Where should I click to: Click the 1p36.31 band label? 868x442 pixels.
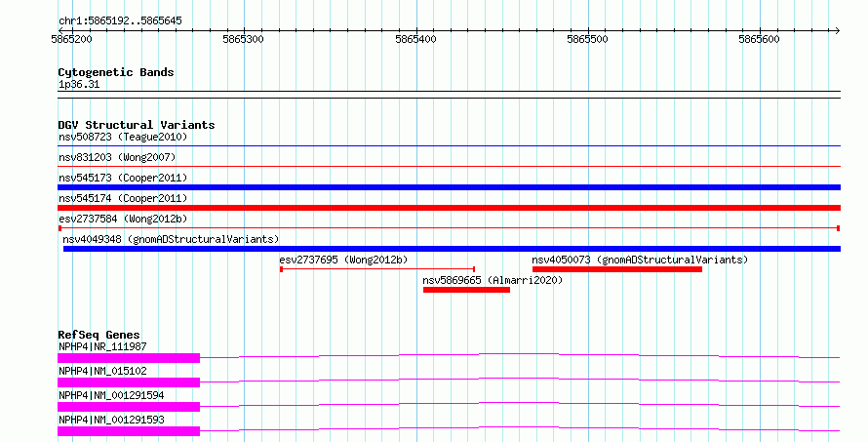79,84
